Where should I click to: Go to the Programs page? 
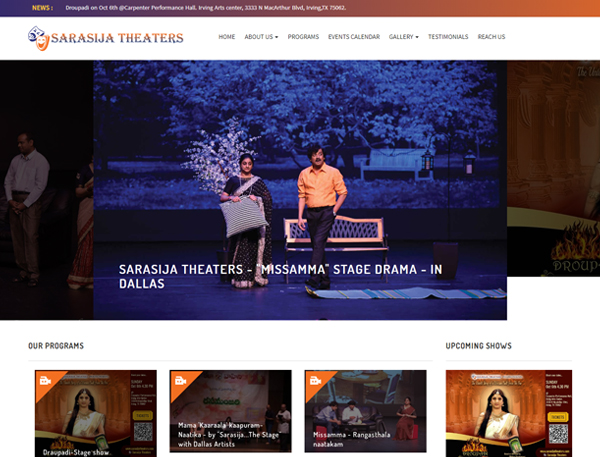tap(303, 37)
